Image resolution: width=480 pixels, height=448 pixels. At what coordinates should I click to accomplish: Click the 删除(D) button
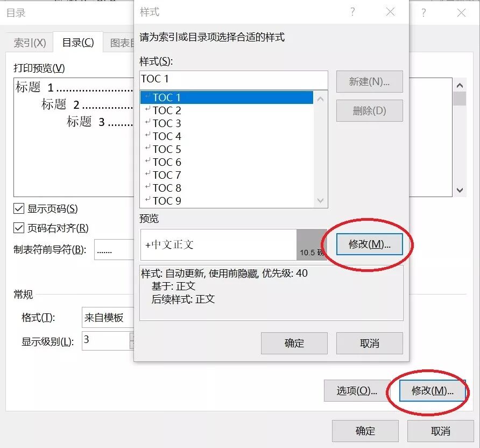pos(370,111)
